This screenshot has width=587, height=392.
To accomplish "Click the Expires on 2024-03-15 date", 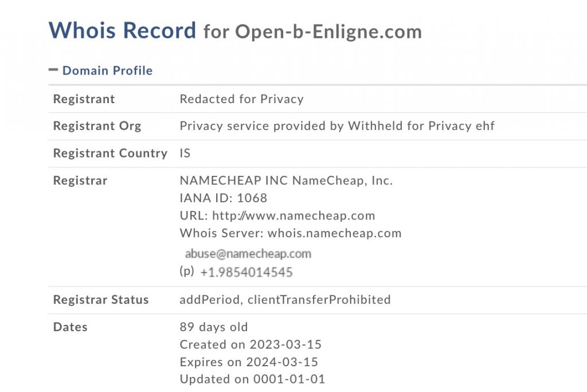I will coord(249,362).
